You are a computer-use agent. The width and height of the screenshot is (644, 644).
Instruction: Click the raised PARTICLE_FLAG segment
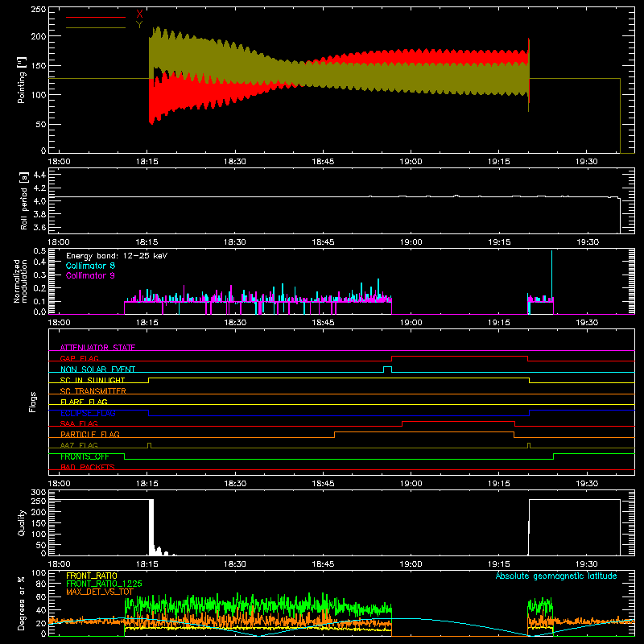424,432
